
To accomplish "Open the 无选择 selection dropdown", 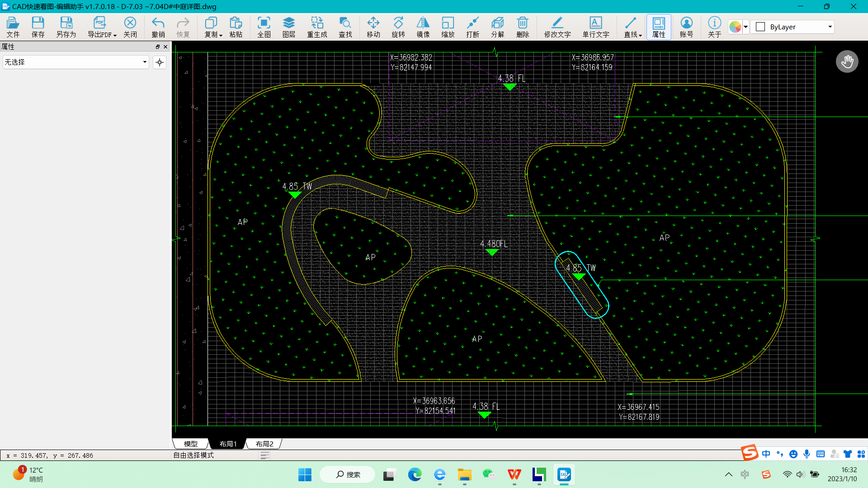I will [x=75, y=62].
